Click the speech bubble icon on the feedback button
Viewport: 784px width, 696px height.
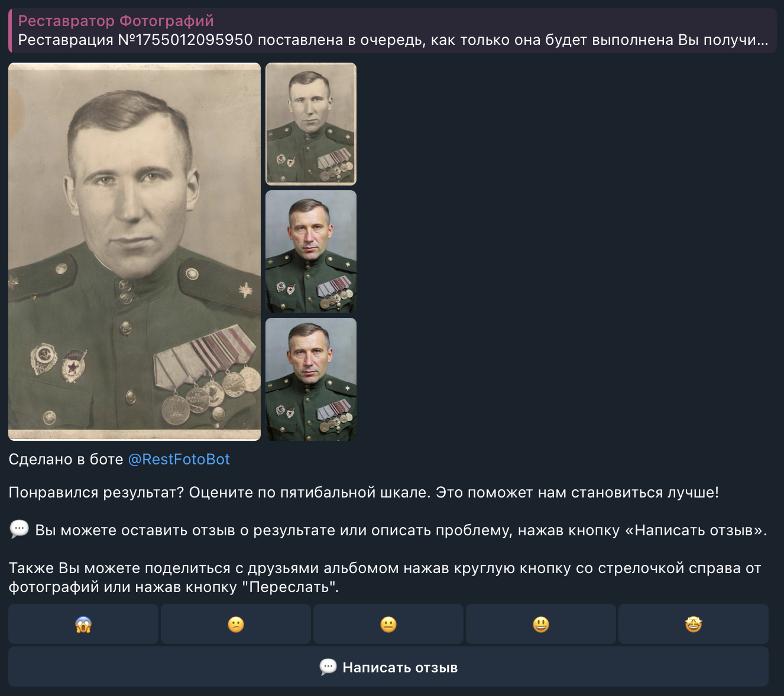[328, 666]
